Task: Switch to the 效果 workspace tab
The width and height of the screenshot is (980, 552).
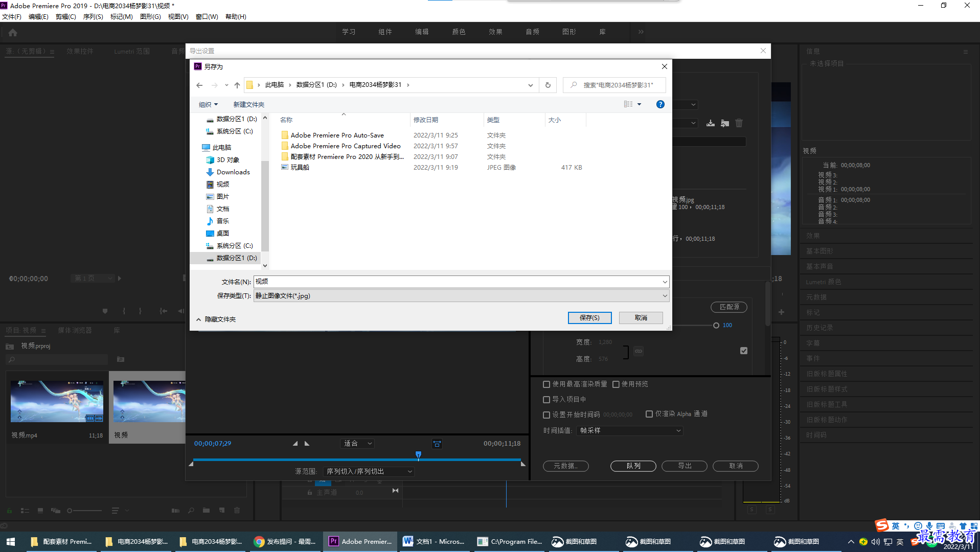Action: click(x=495, y=32)
